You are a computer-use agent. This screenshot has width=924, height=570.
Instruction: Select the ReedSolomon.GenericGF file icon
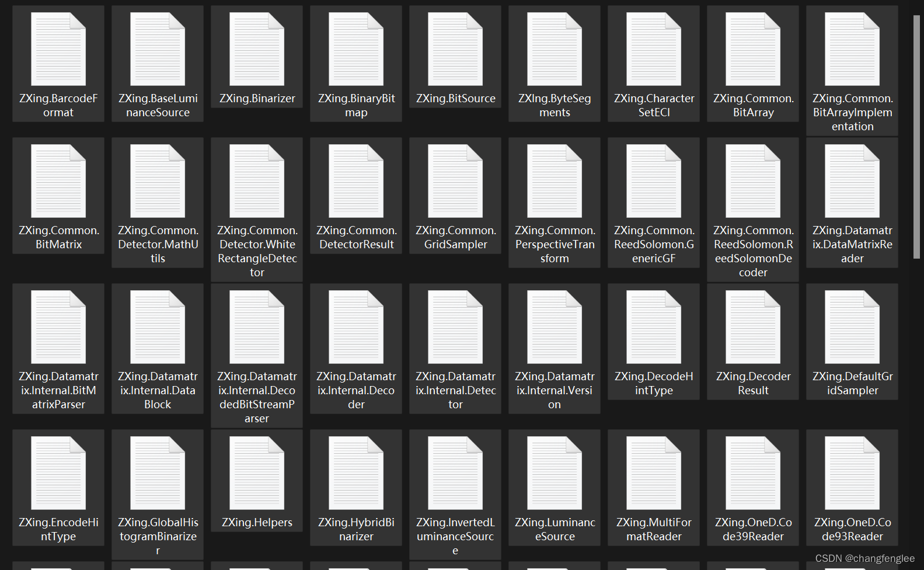pyautogui.click(x=654, y=181)
